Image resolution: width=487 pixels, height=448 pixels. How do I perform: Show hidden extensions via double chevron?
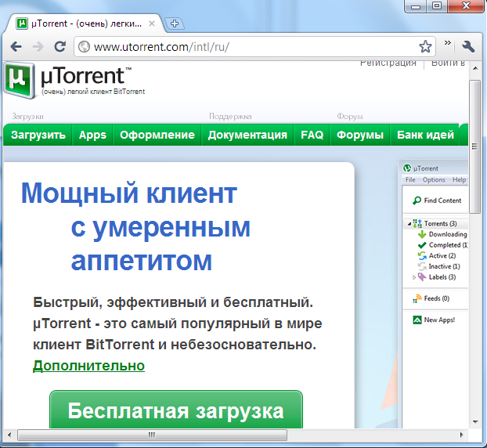click(447, 43)
